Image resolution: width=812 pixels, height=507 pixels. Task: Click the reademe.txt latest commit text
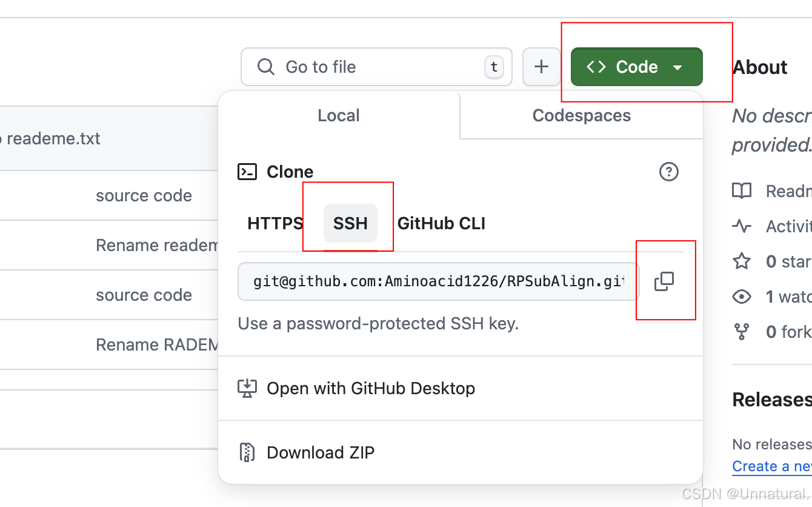pyautogui.click(x=50, y=138)
